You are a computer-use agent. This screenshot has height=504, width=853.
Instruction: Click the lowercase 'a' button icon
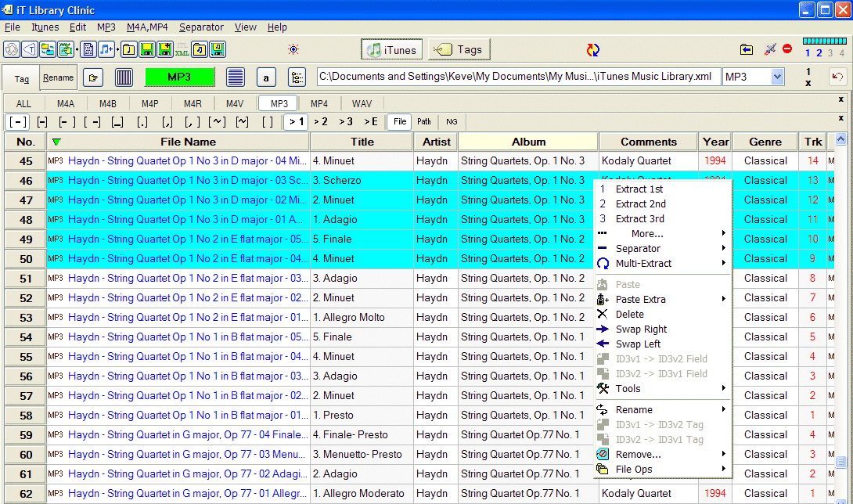click(266, 77)
